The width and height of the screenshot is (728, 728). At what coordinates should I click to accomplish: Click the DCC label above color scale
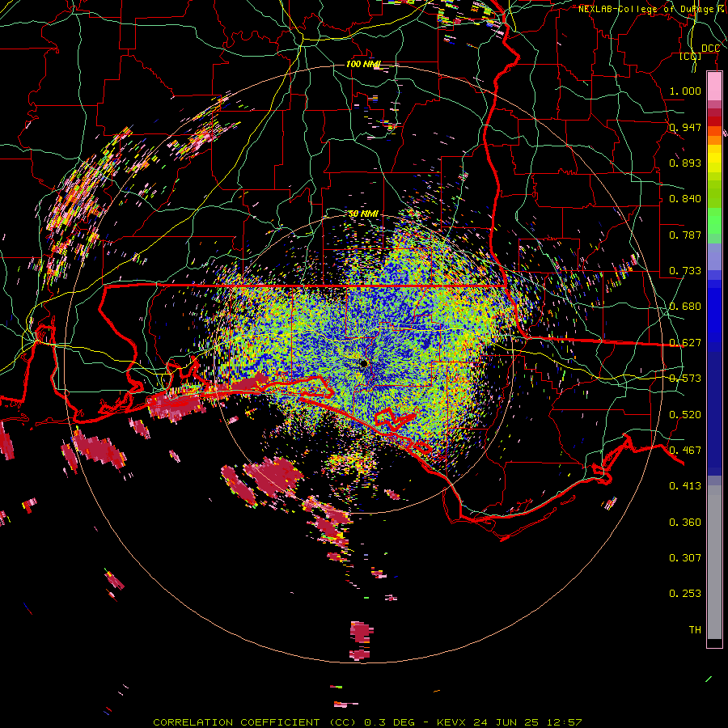click(x=710, y=48)
